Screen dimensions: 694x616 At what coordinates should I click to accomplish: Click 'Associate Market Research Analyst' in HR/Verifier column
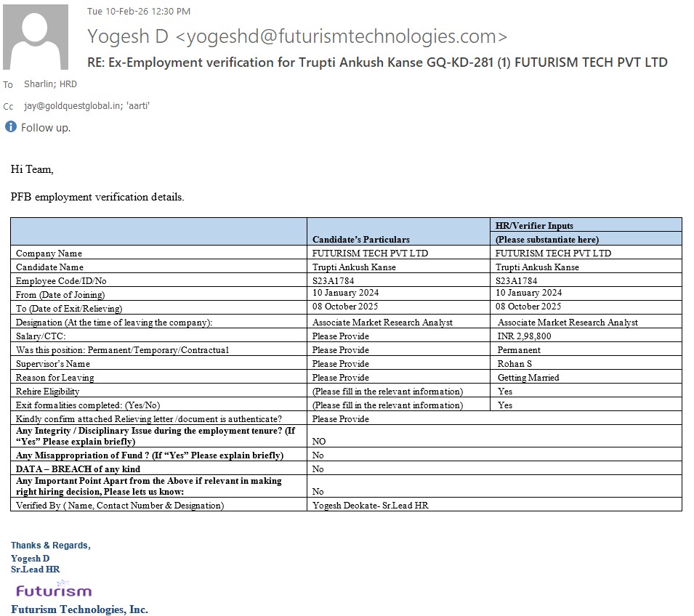pyautogui.click(x=568, y=322)
